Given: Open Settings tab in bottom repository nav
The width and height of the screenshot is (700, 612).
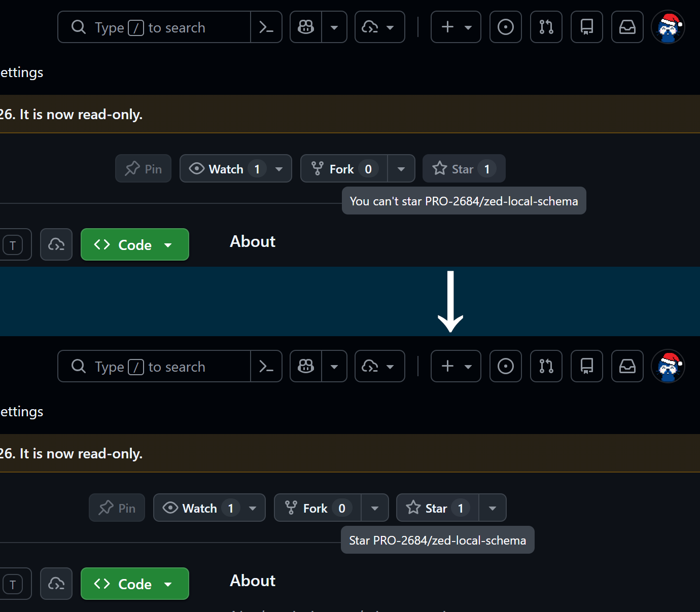Looking at the screenshot, I should 22,412.
